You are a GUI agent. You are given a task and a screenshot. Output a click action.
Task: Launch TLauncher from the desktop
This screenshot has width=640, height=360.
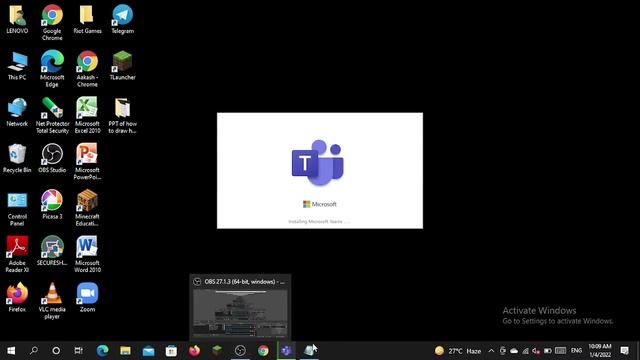coord(122,66)
